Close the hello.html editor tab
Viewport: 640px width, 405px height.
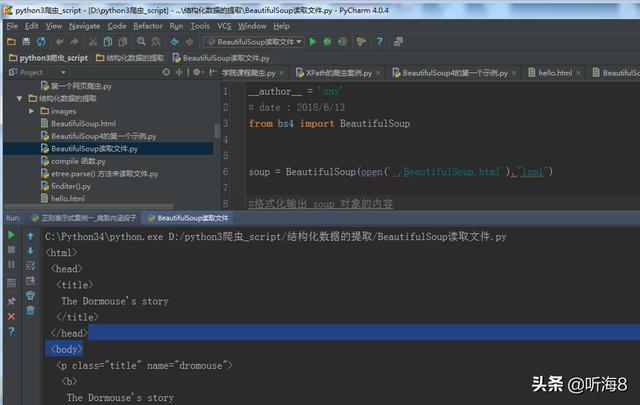(578, 73)
